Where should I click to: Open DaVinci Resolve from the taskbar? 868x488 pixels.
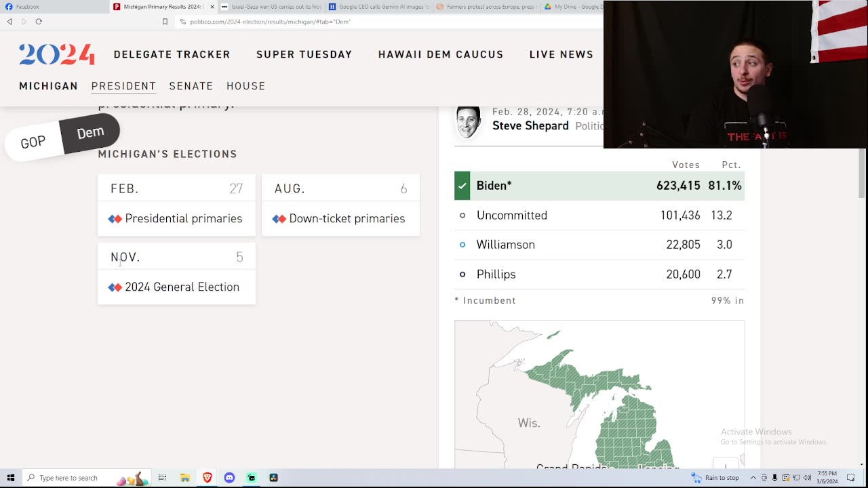273,478
